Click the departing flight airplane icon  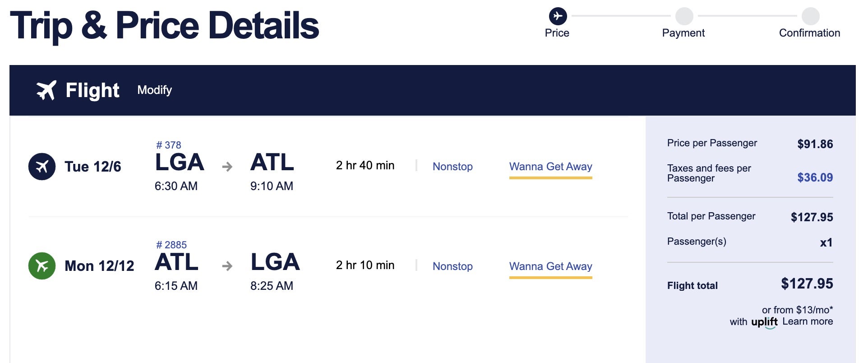pyautogui.click(x=41, y=166)
